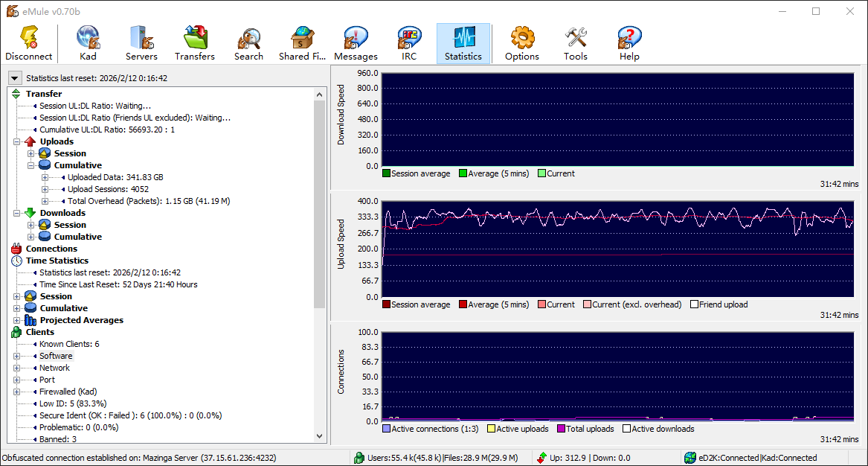The width and height of the screenshot is (868, 466).
Task: Select the Time Statistics tree item
Action: pyautogui.click(x=57, y=261)
